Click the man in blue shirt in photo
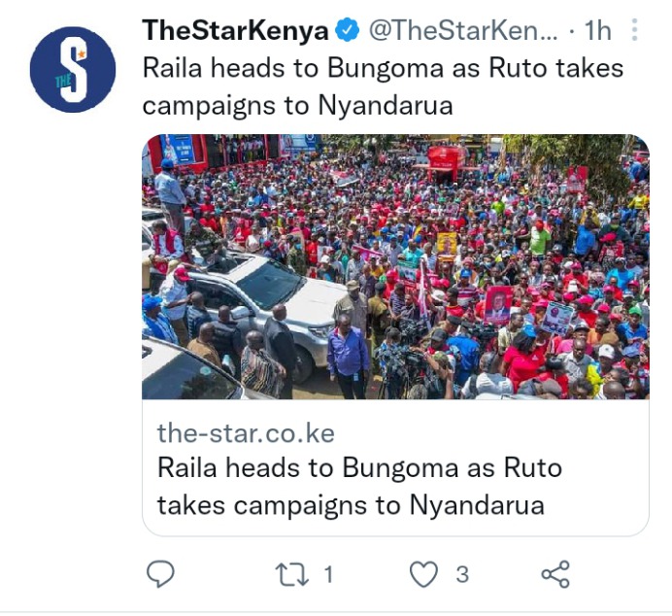This screenshot has height=616, width=672. click(x=347, y=356)
